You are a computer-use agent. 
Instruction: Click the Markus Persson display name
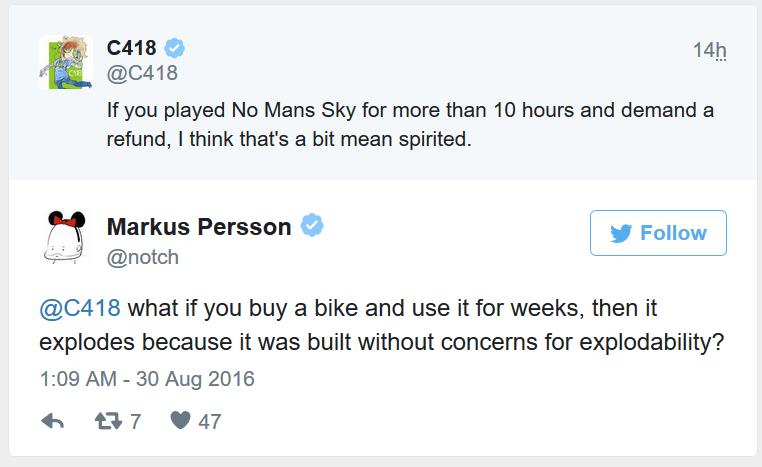199,227
